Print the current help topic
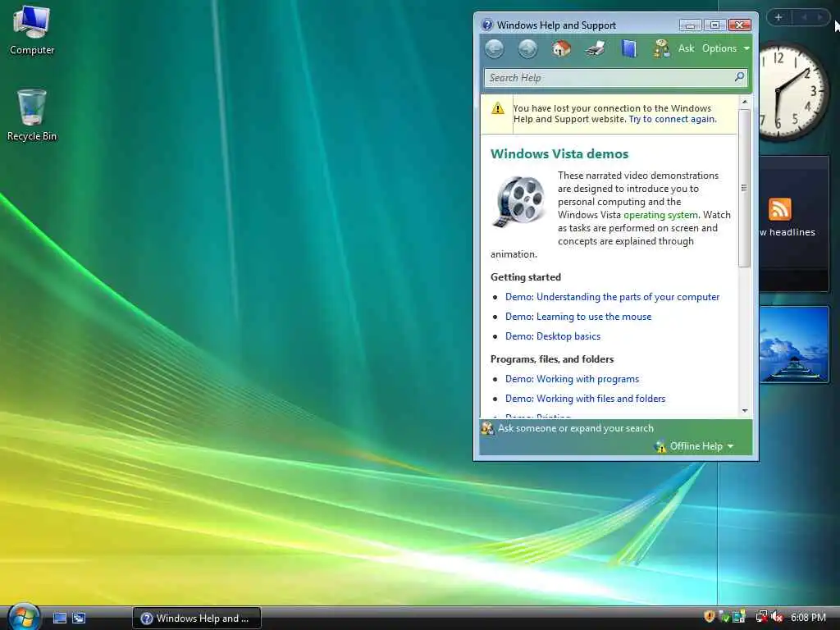Image resolution: width=840 pixels, height=630 pixels. 596,48
